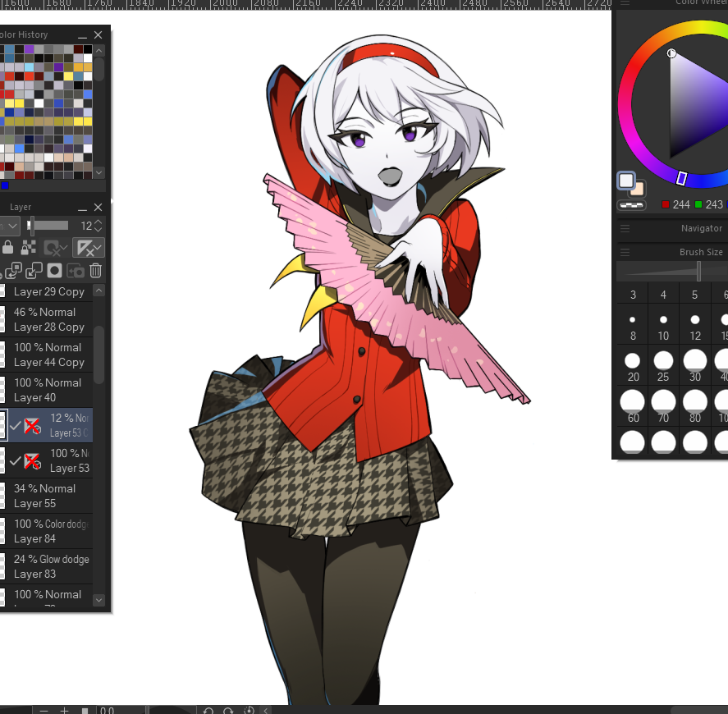Choose brush size 20 preset
The height and width of the screenshot is (714, 728).
coord(632,366)
